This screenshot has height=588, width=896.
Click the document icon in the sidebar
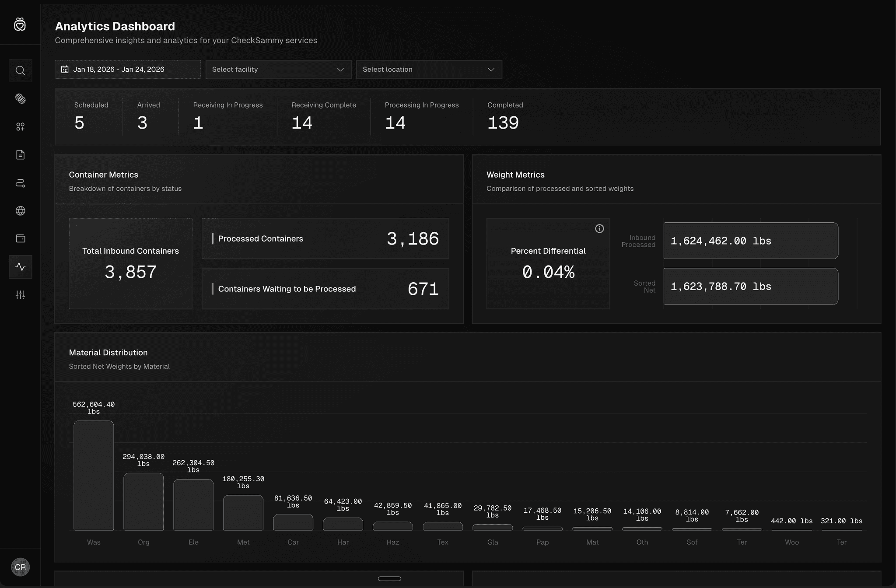coord(20,154)
